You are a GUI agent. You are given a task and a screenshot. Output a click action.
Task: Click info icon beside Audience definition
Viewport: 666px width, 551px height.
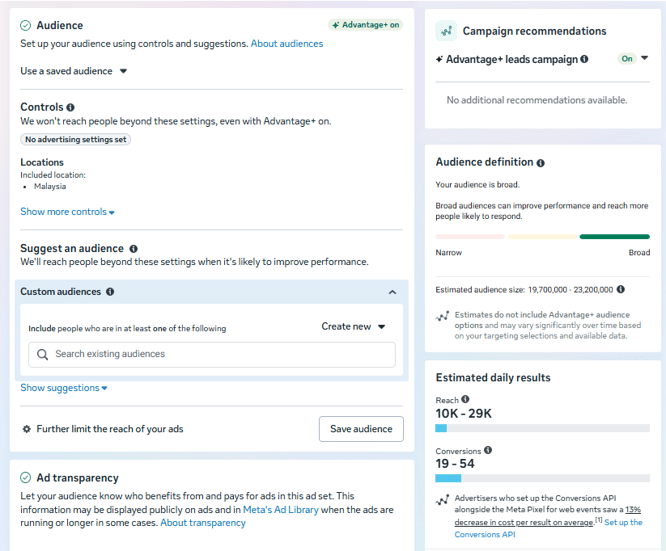tap(541, 162)
